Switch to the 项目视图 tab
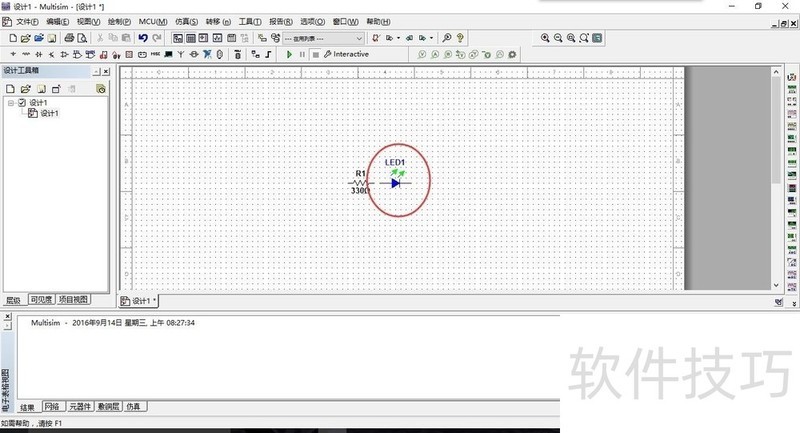 pos(73,300)
